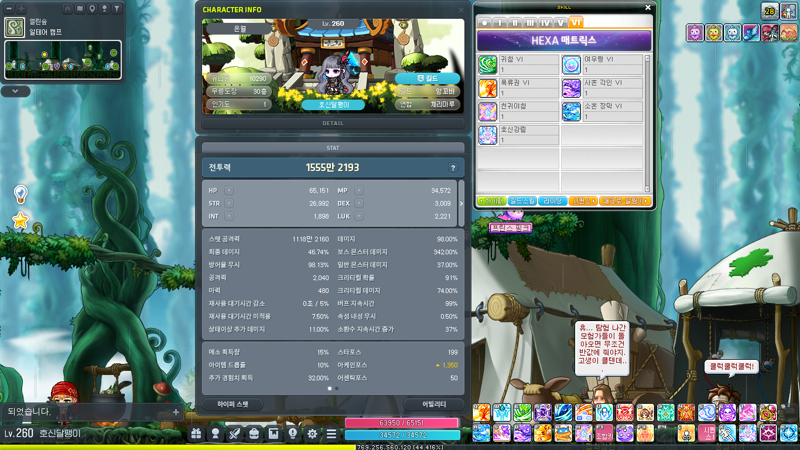The height and width of the screenshot is (450, 800).
Task: Open the 어빌리티 button
Action: click(x=434, y=404)
